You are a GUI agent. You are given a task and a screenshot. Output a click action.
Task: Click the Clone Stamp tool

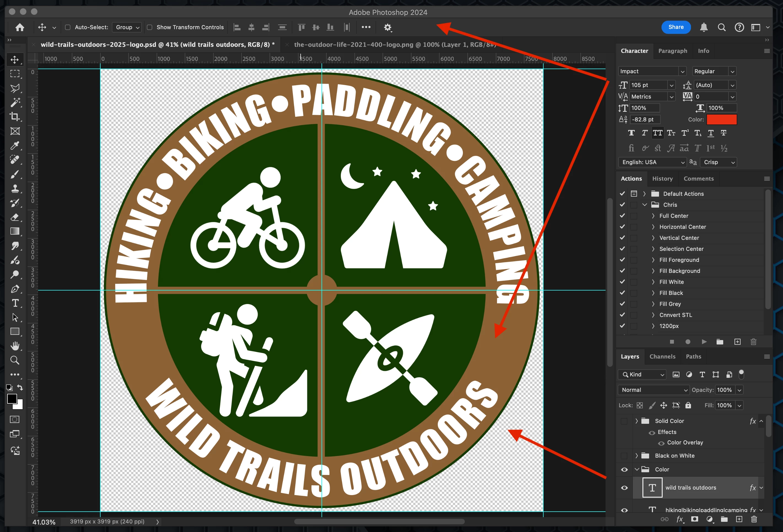tap(15, 189)
